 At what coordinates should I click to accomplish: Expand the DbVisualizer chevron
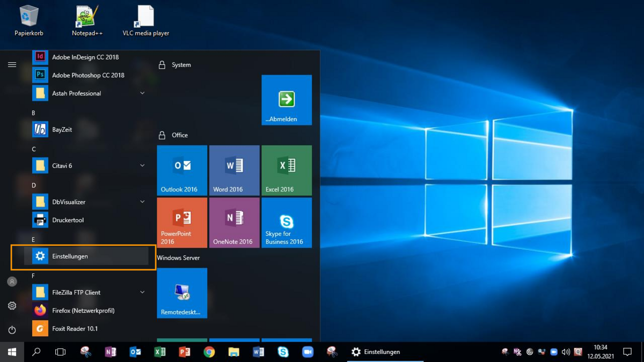[142, 202]
